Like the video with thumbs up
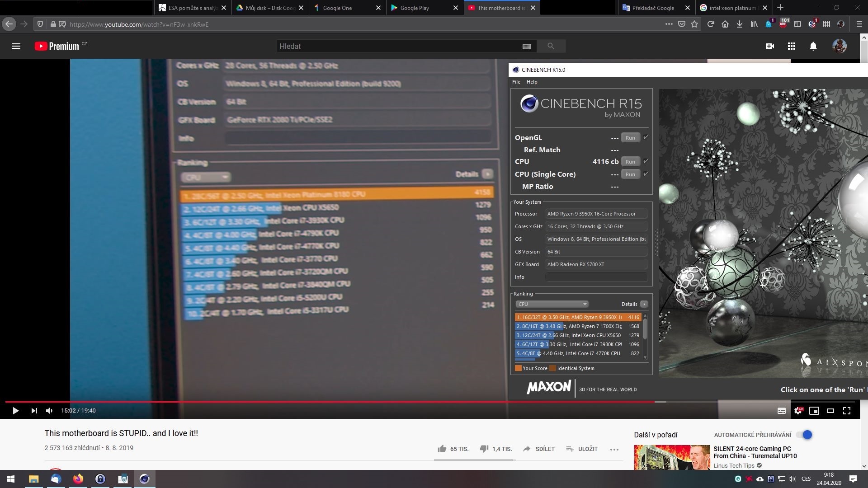The height and width of the screenshot is (488, 868). tap(442, 449)
